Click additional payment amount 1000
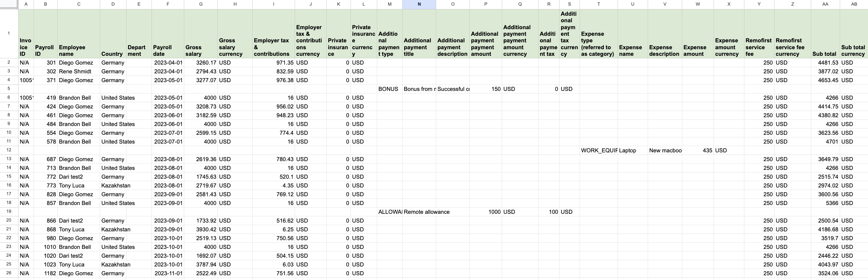The image size is (868, 279). point(485,212)
